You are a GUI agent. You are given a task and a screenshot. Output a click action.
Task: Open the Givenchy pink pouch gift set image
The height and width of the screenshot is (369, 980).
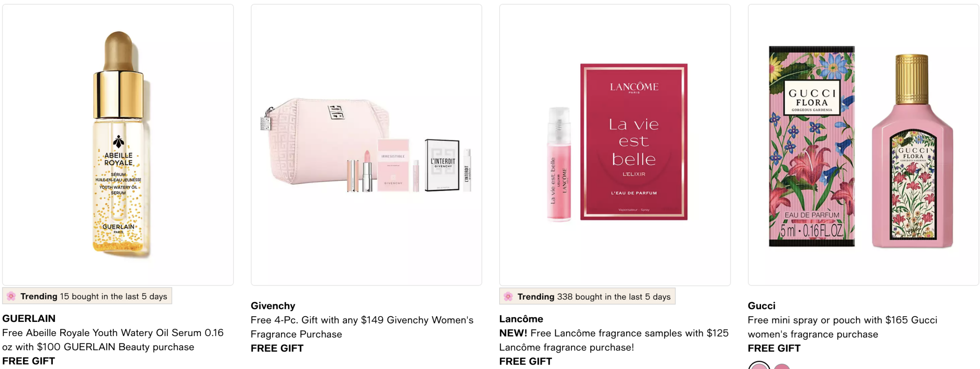[x=366, y=145]
